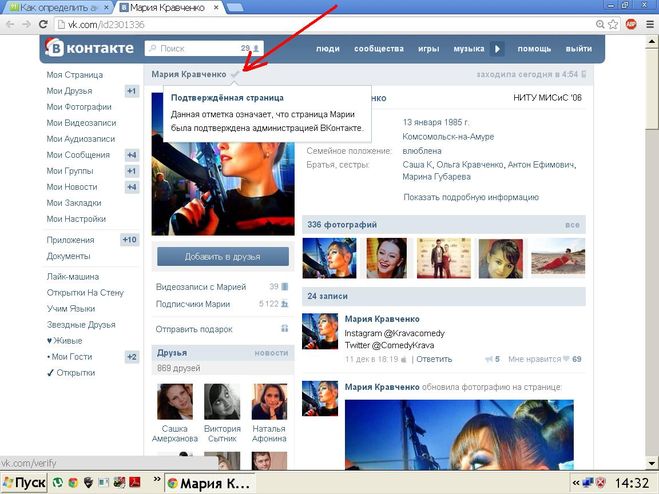Click the repost megaphone icon with count 5
Screen dimensions: 659x494
click(489, 359)
